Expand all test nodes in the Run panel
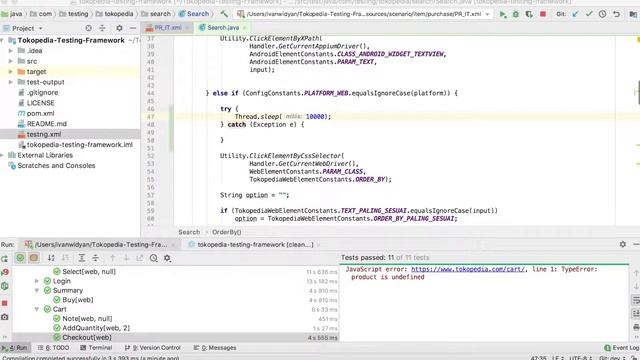The height and width of the screenshot is (360, 640). click(82, 258)
